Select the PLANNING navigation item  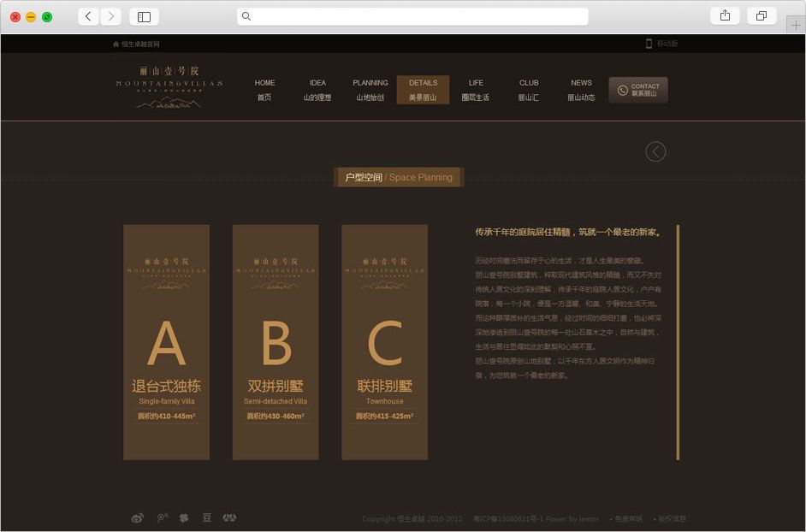tap(370, 90)
